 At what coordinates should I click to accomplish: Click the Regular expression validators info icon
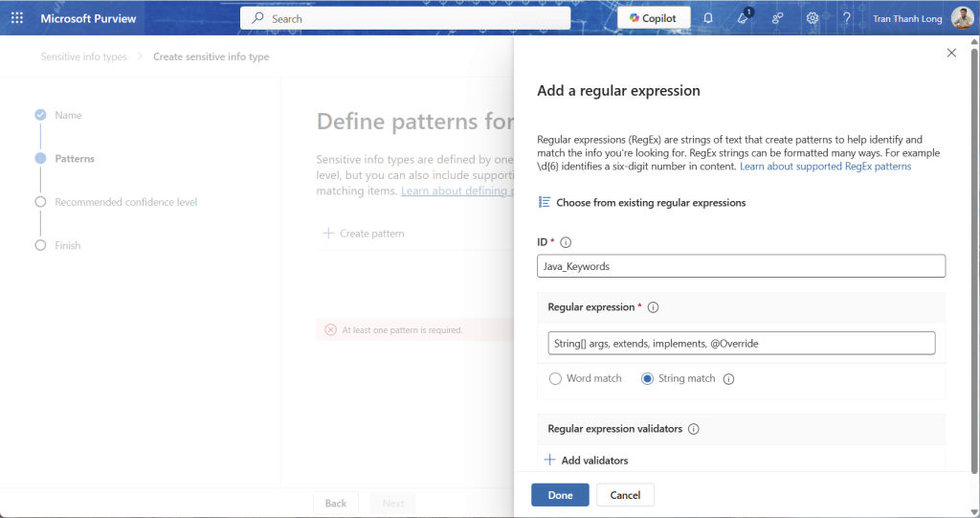tap(694, 429)
